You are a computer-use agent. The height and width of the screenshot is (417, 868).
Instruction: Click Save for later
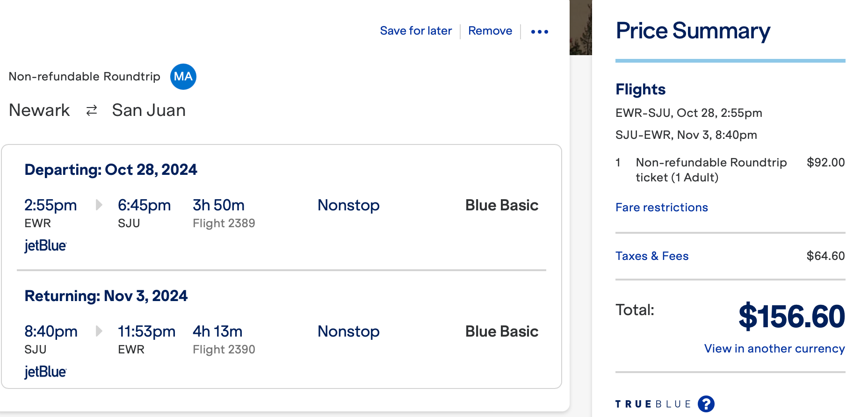pyautogui.click(x=416, y=30)
